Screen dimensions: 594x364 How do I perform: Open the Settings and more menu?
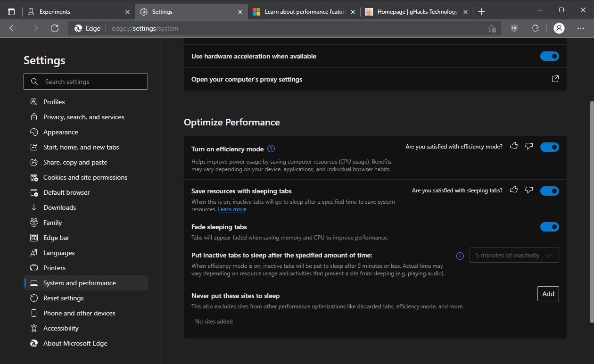click(581, 28)
